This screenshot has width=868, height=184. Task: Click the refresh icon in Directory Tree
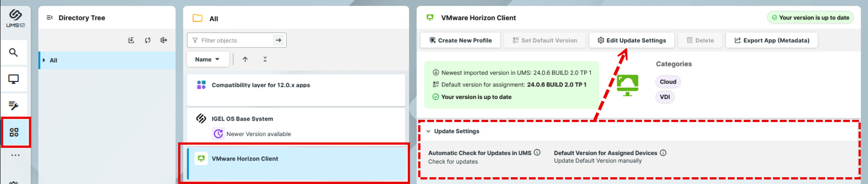147,40
